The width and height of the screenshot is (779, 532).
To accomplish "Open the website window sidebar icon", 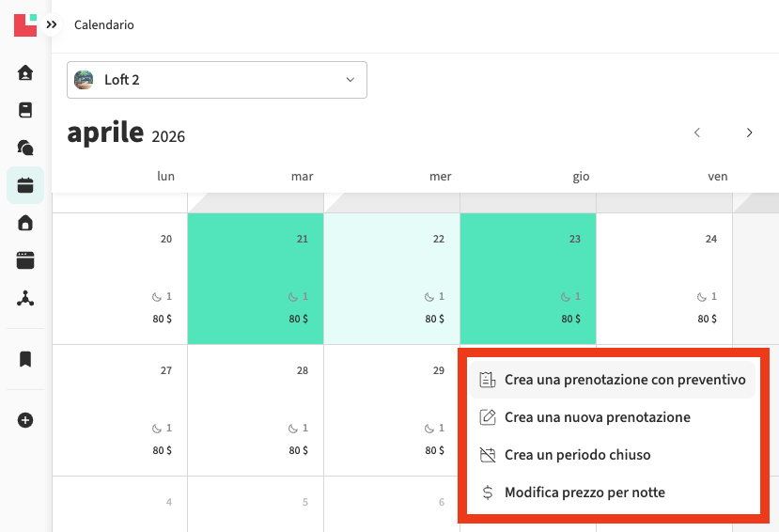I will (x=25, y=260).
